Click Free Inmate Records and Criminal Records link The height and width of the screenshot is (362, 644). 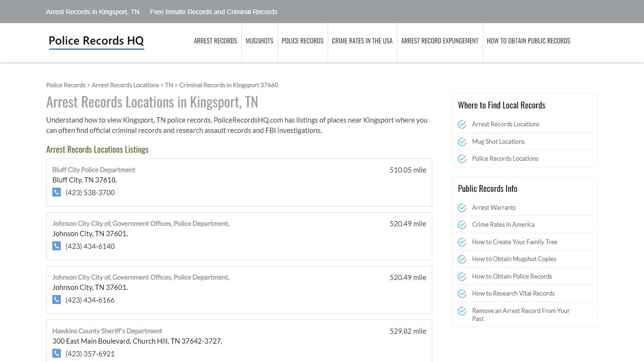point(214,12)
